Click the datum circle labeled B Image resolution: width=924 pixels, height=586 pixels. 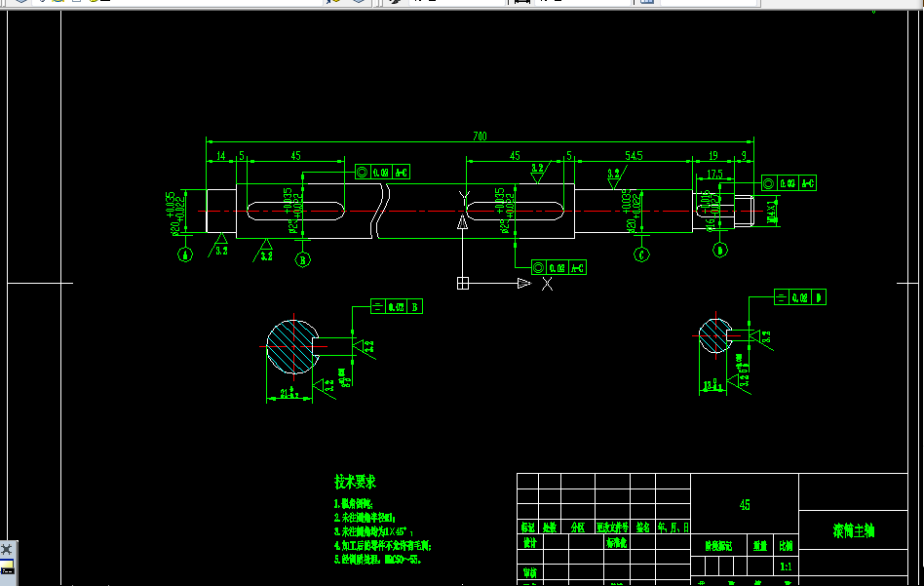tap(302, 259)
